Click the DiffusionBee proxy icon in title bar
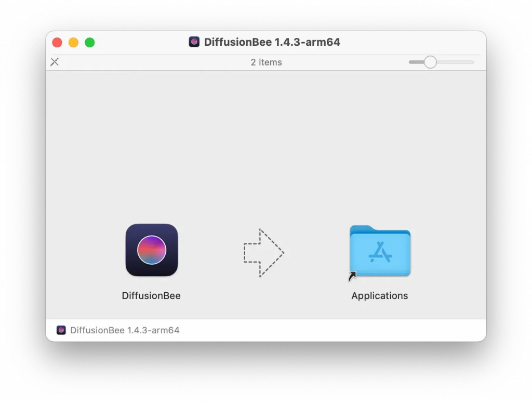Screen dimensions: 532x402 [194, 42]
